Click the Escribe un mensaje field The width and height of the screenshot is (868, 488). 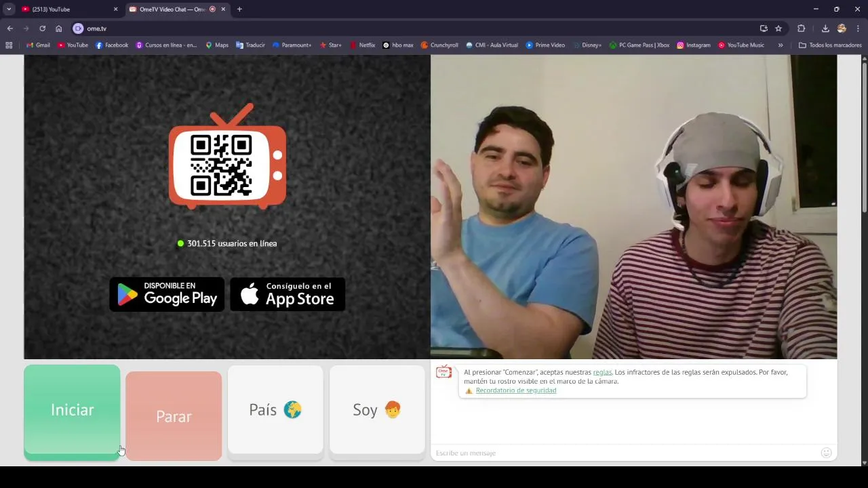click(x=625, y=453)
